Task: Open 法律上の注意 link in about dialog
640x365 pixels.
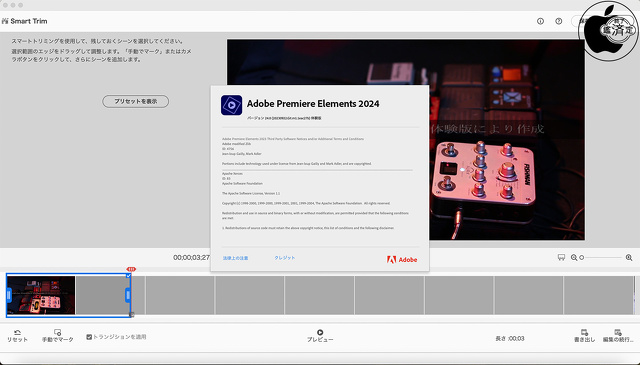Action: [x=236, y=258]
